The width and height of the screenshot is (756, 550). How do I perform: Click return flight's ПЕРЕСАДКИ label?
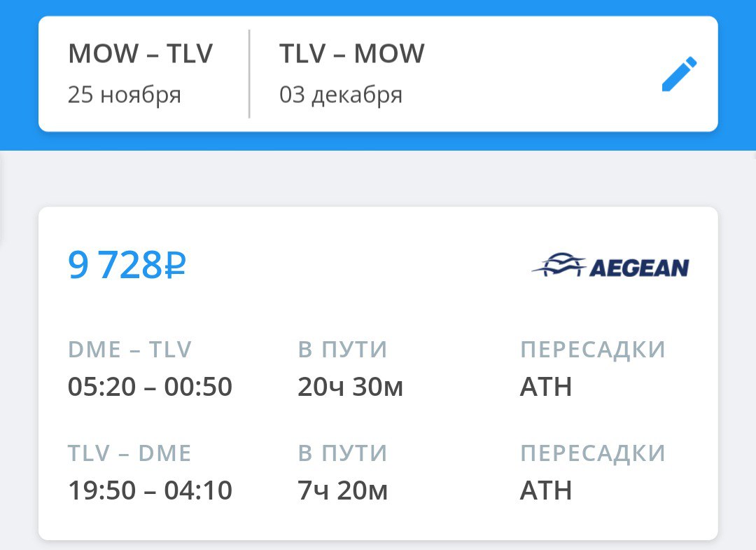point(592,453)
